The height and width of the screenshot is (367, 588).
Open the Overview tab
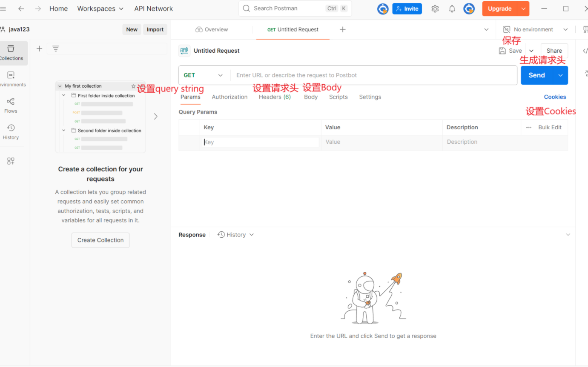[212, 29]
